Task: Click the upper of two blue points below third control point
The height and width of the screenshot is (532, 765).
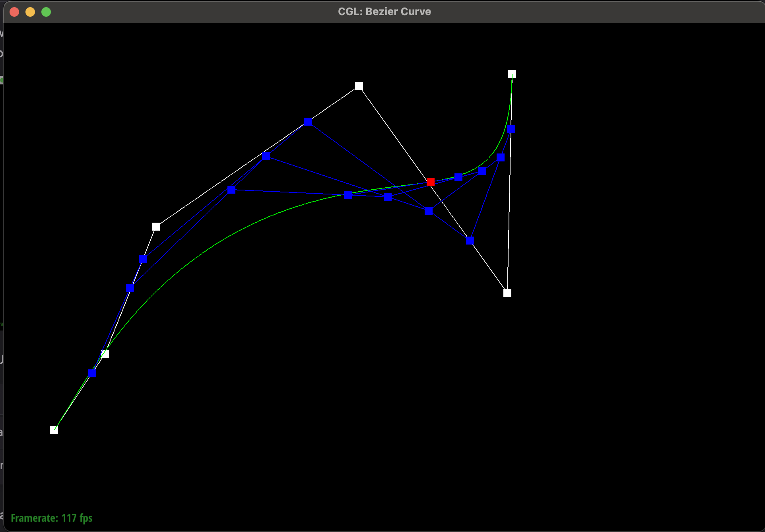Action: click(143, 259)
